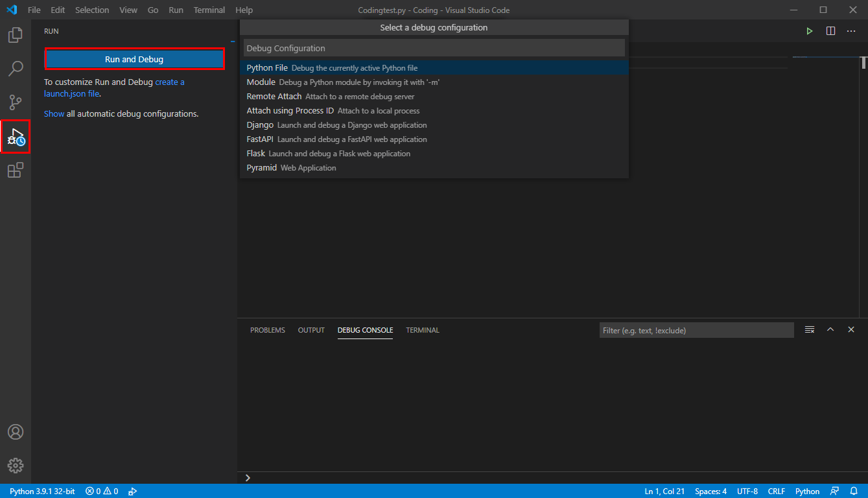Click the debug console Filter input
The width and height of the screenshot is (868, 498).
coord(697,330)
